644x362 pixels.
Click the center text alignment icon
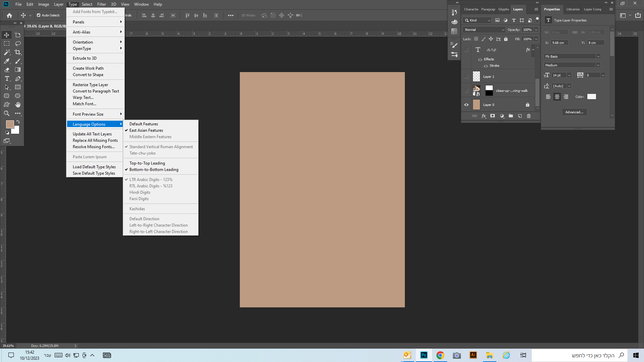click(x=557, y=97)
